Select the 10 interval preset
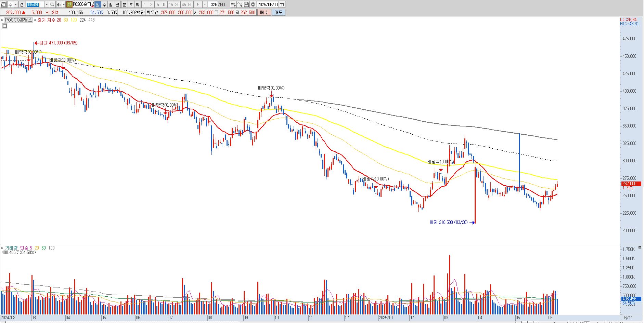 (164, 4)
